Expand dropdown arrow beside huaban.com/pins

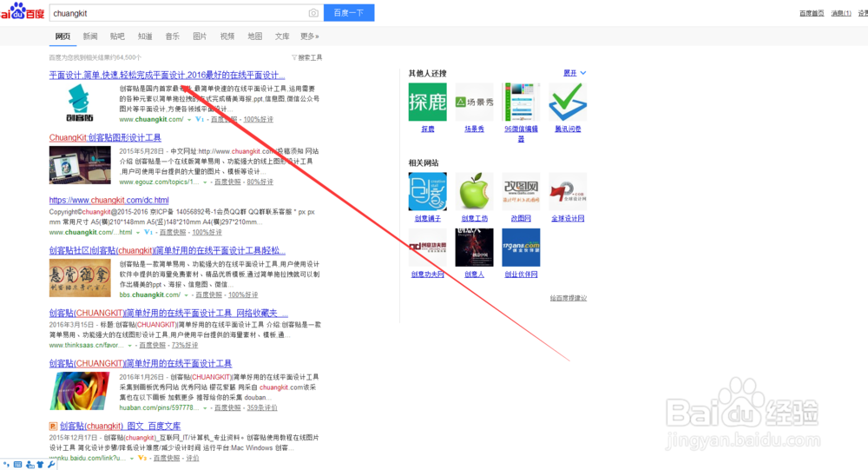pyautogui.click(x=205, y=408)
